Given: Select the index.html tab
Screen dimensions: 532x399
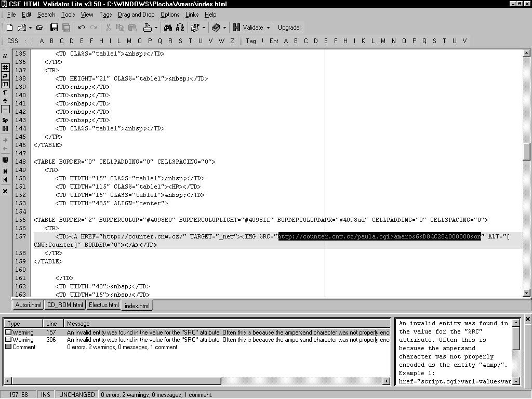Looking at the screenshot, I should [137, 305].
